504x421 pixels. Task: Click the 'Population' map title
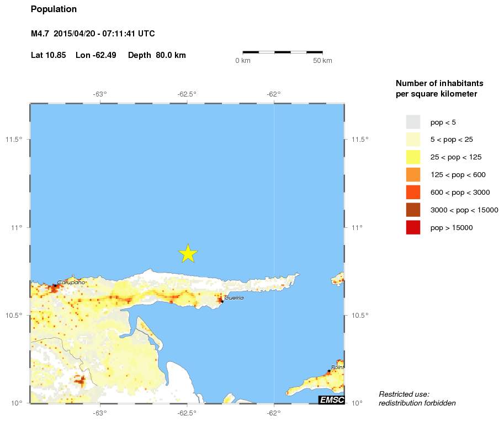pos(54,9)
